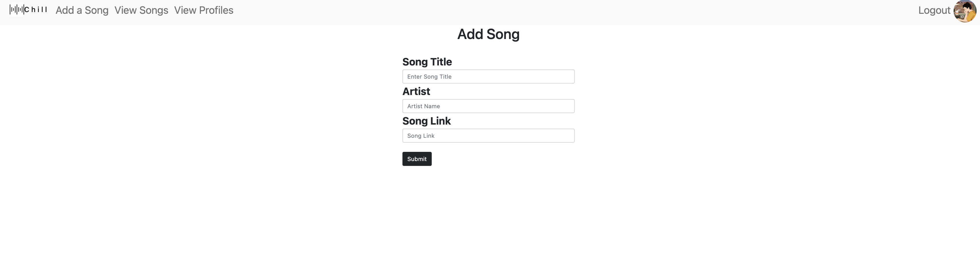The height and width of the screenshot is (279, 980).
Task: Click empty navbar space left of Logout
Action: click(x=571, y=11)
